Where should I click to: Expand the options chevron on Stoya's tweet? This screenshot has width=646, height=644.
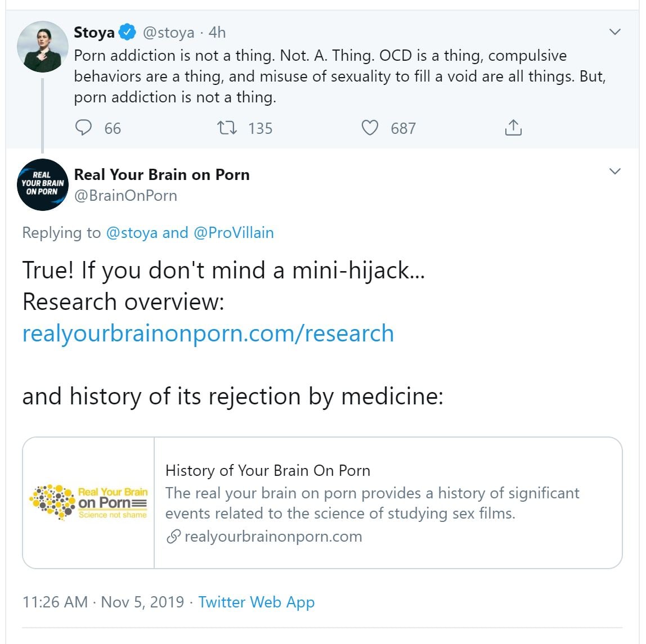(615, 32)
